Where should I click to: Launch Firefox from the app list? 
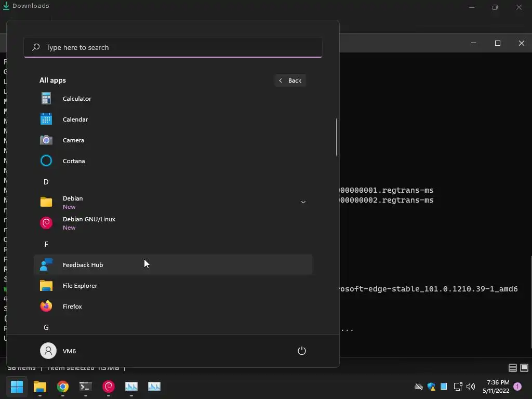tap(46, 306)
